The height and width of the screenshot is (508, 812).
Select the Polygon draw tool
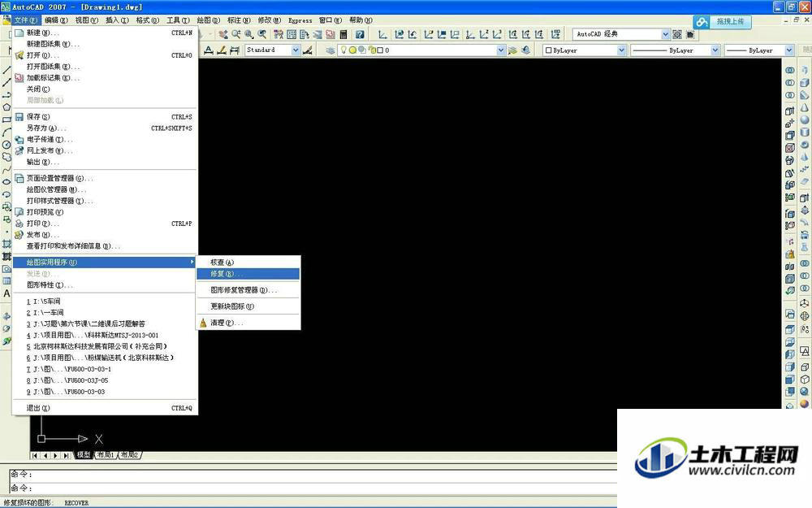coord(6,107)
